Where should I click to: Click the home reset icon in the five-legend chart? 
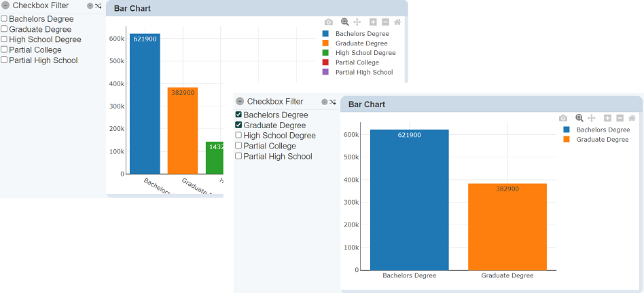pos(397,22)
